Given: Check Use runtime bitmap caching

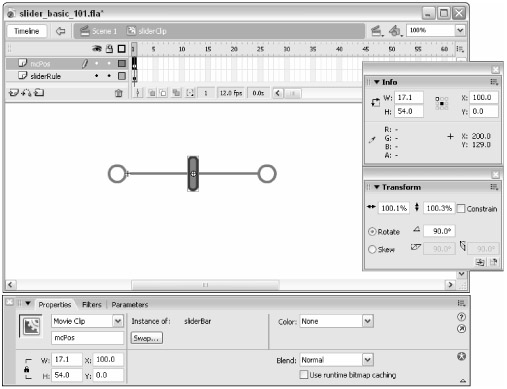Looking at the screenshot, I should pos(304,375).
